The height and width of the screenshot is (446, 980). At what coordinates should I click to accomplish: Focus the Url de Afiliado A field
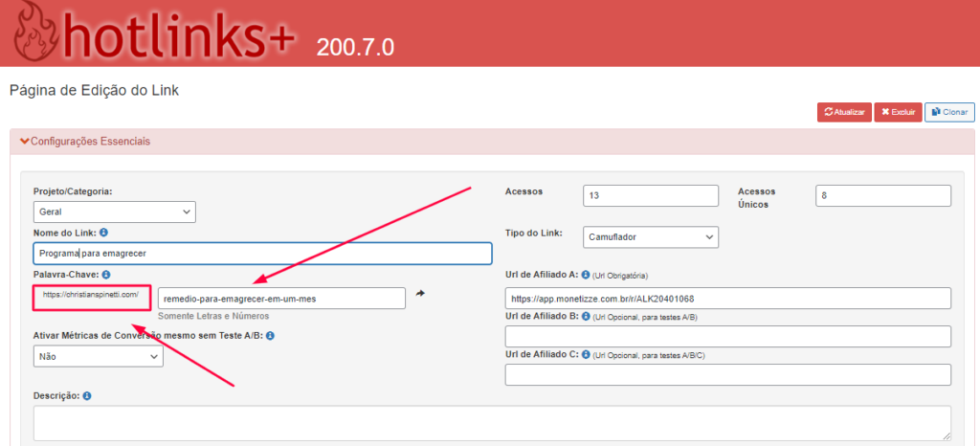(x=728, y=299)
